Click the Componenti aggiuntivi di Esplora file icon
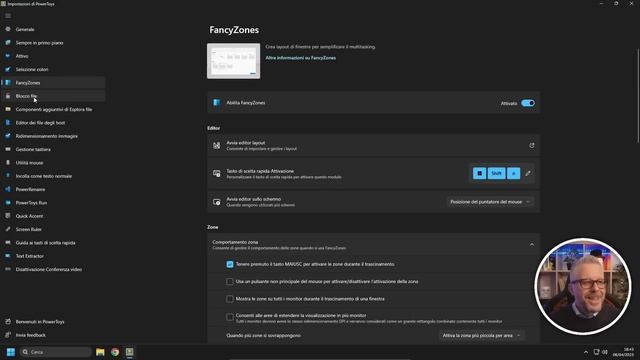This screenshot has width=640, height=360. click(8, 109)
